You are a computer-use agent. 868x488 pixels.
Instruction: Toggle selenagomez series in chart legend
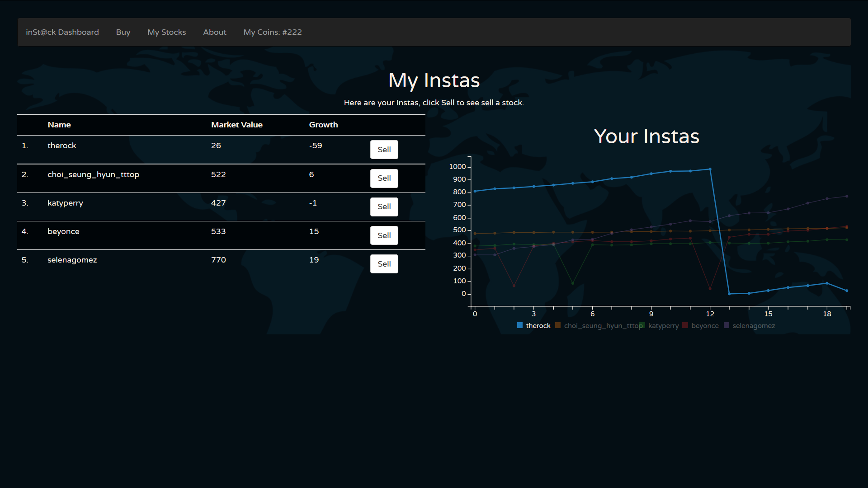[x=753, y=326]
